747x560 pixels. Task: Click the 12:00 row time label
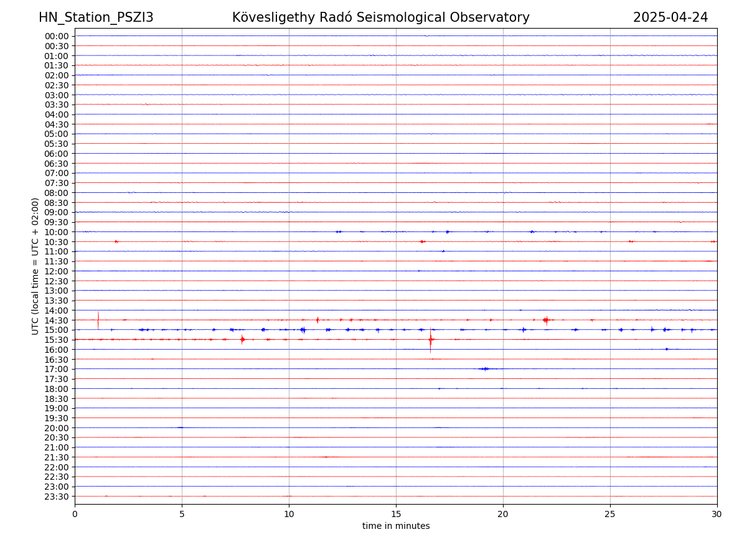click(57, 271)
